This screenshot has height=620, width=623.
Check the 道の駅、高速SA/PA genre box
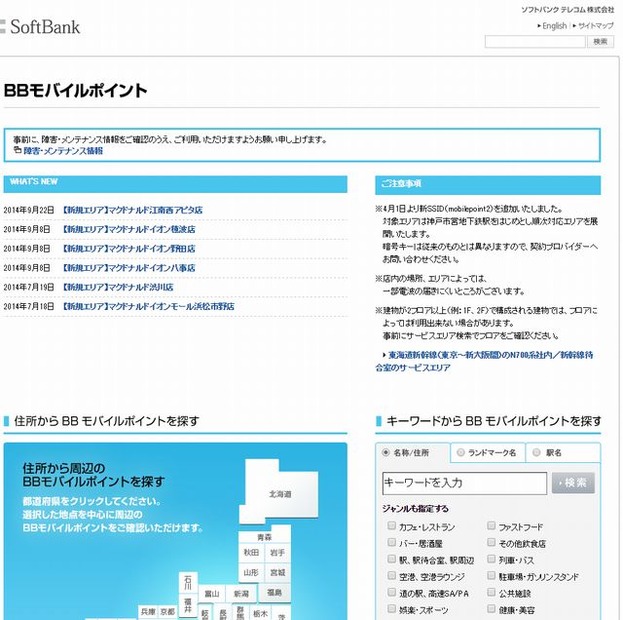click(x=392, y=593)
